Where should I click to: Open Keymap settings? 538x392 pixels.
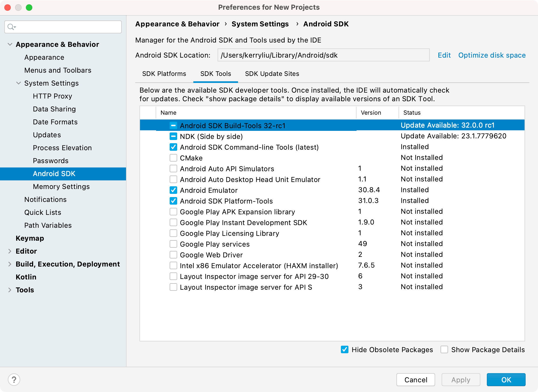(x=30, y=238)
